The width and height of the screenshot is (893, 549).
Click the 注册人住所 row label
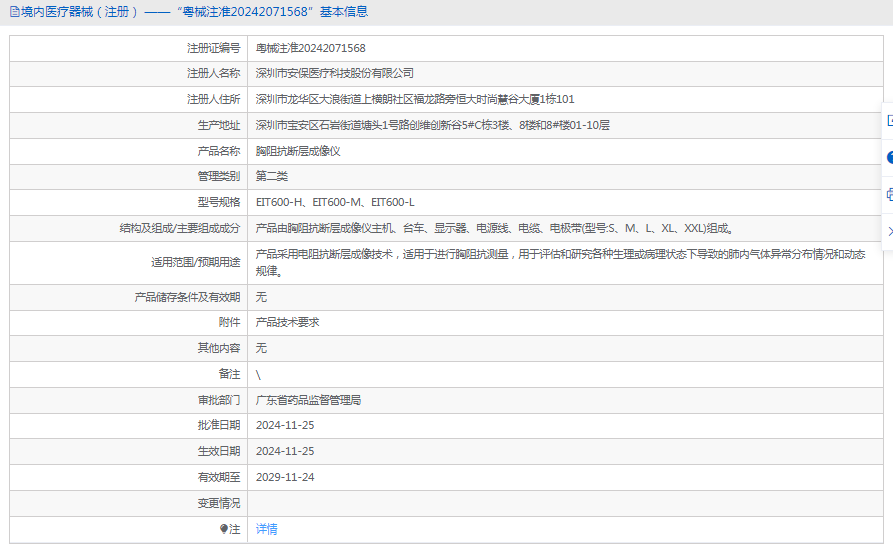coord(214,99)
